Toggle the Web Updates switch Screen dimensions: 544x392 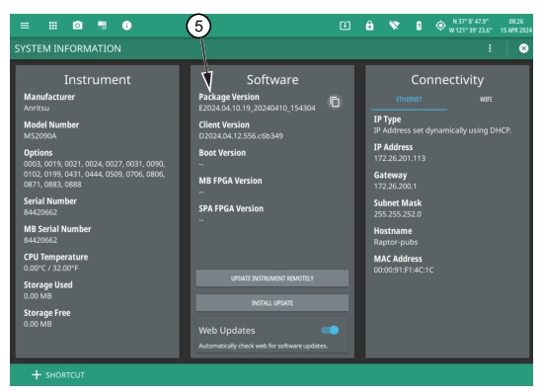pyautogui.click(x=330, y=330)
